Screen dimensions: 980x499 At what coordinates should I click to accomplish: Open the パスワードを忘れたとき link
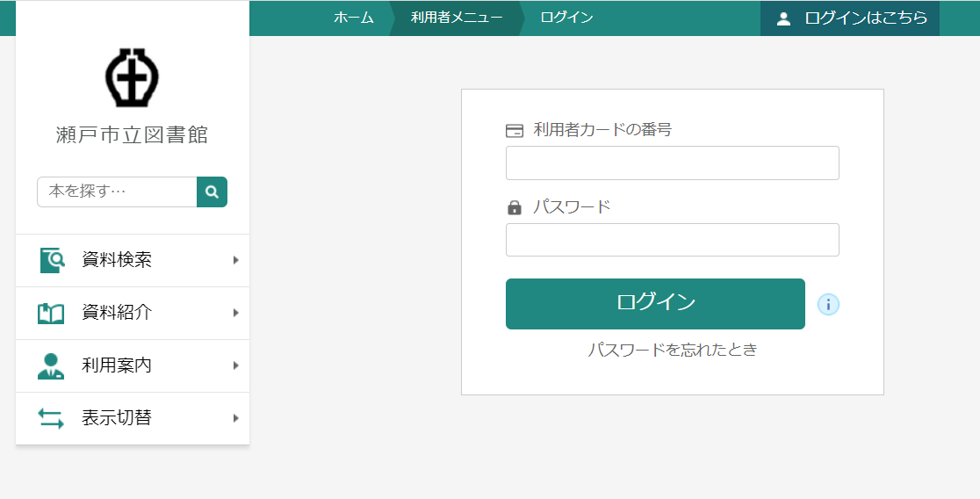(x=673, y=349)
